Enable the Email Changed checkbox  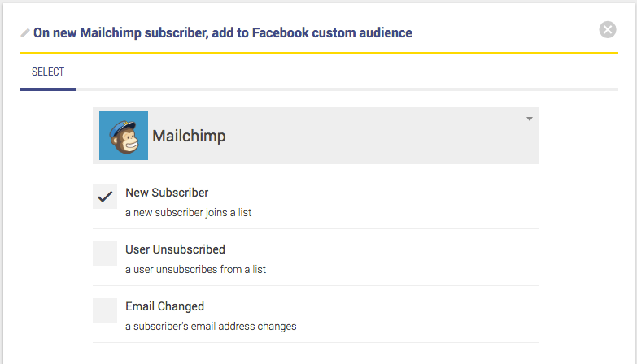[105, 310]
